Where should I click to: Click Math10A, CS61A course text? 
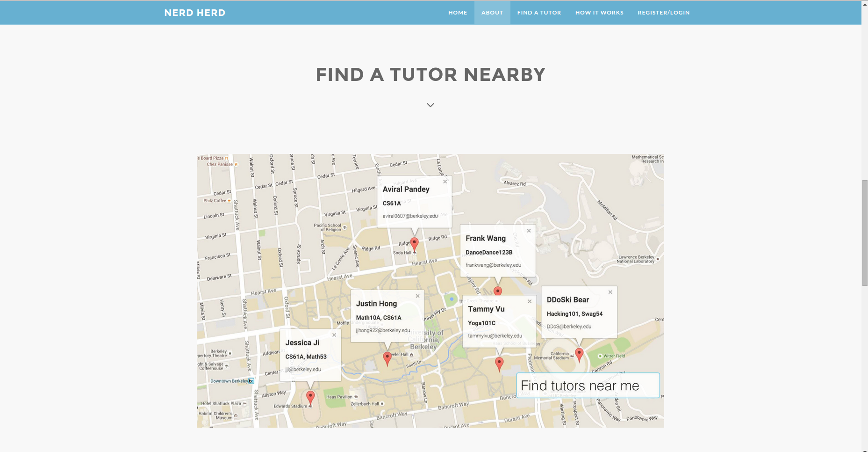pos(379,317)
